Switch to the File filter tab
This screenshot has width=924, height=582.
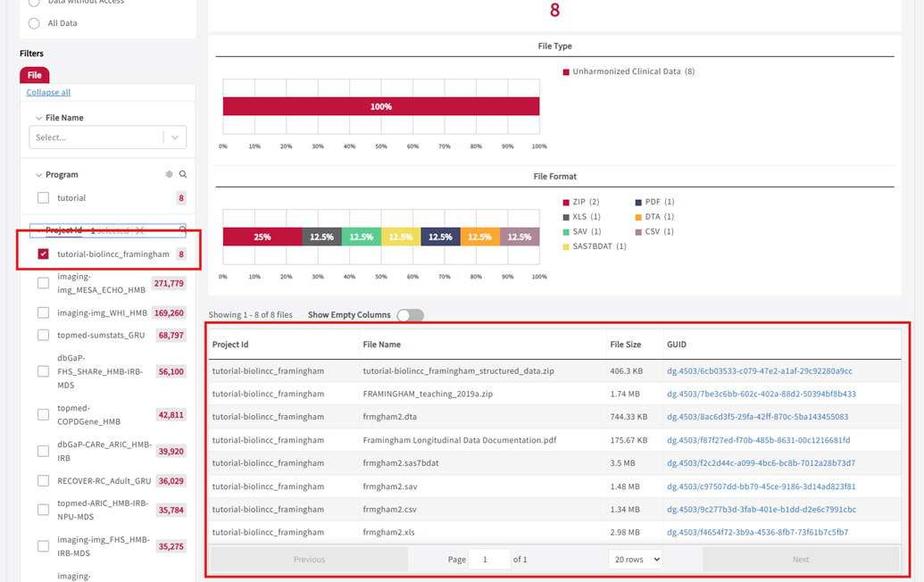pos(34,74)
